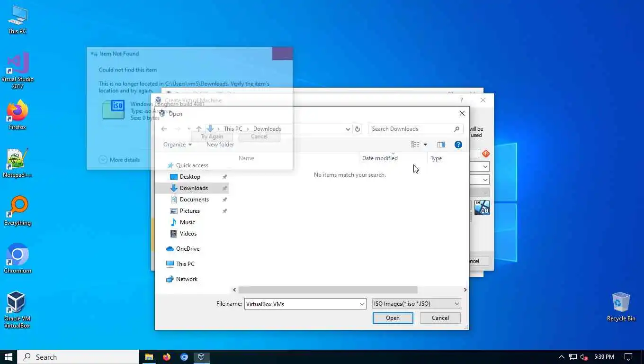Go back in the Open dialog

click(164, 129)
